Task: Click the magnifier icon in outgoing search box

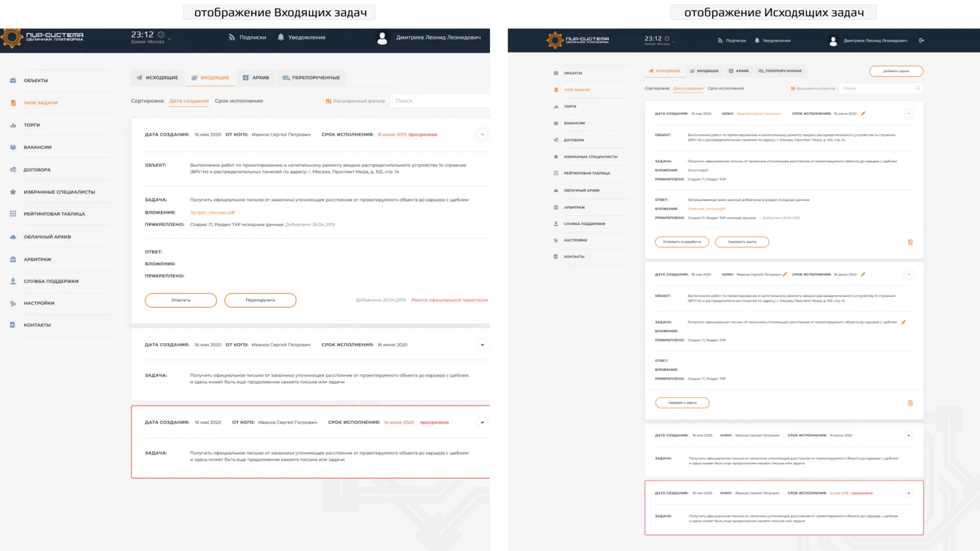Action: (918, 89)
